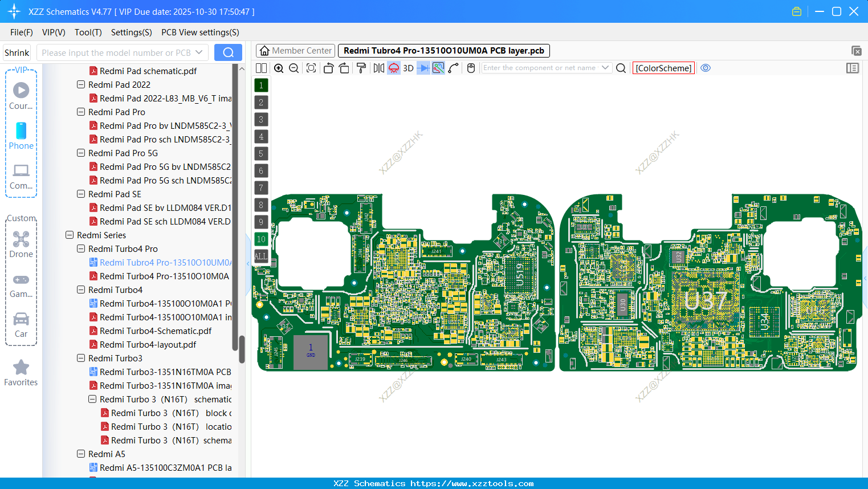868x489 pixels.
Task: Enable the ALL layers view
Action: click(x=261, y=256)
